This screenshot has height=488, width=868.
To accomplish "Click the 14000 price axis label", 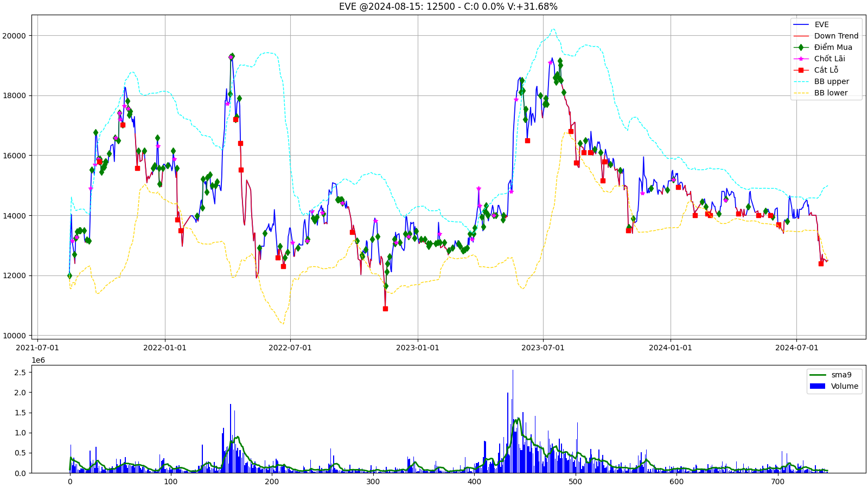I will click(15, 216).
